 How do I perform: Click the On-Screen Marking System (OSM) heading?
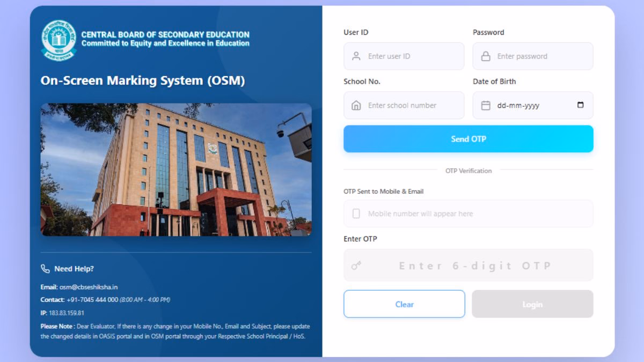pos(143,81)
